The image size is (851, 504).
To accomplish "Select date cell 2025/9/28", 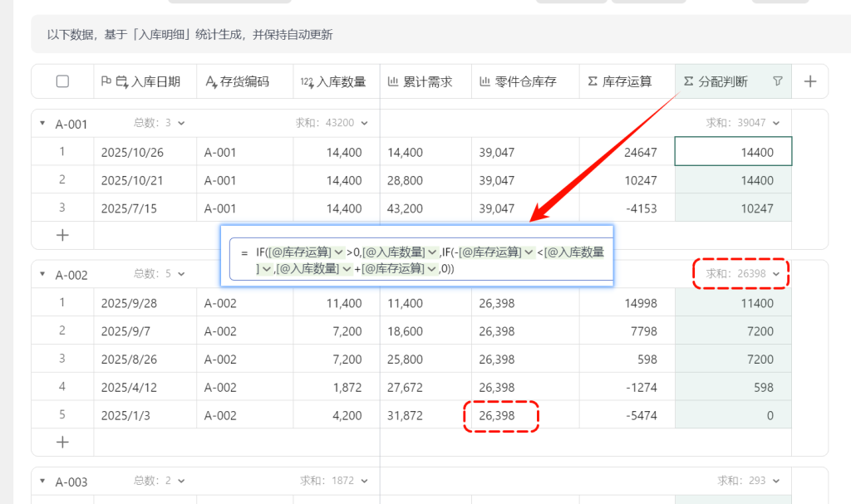I will point(145,303).
